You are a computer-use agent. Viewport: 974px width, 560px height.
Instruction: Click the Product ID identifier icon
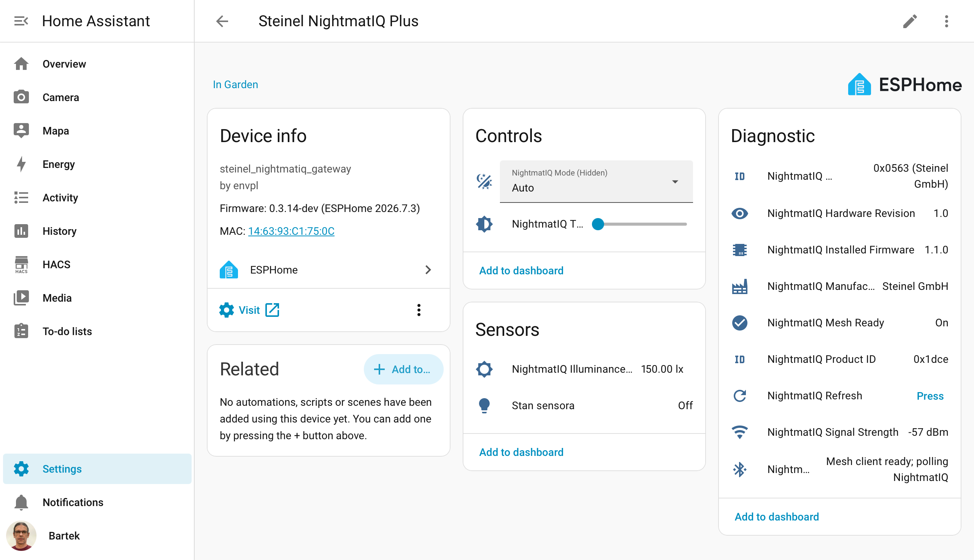(x=740, y=360)
